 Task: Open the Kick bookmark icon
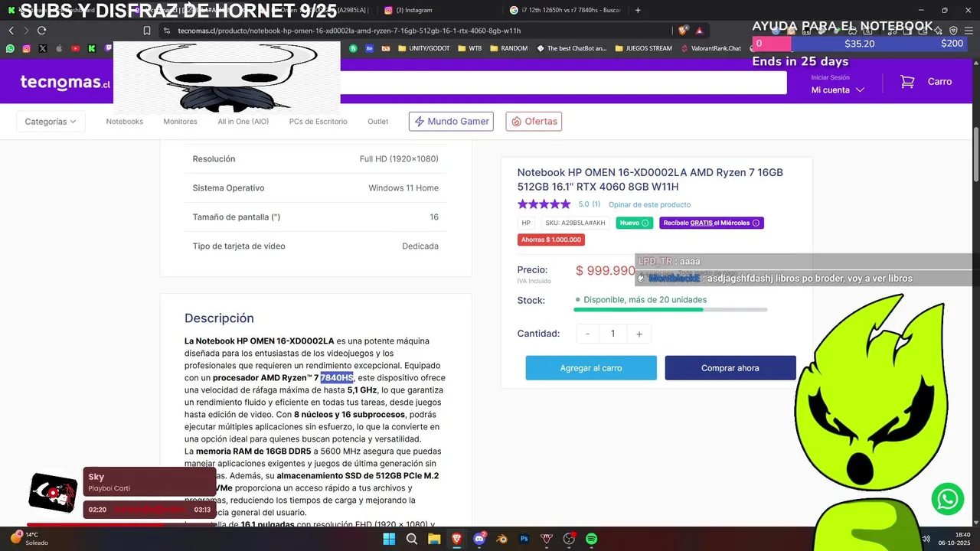91,48
